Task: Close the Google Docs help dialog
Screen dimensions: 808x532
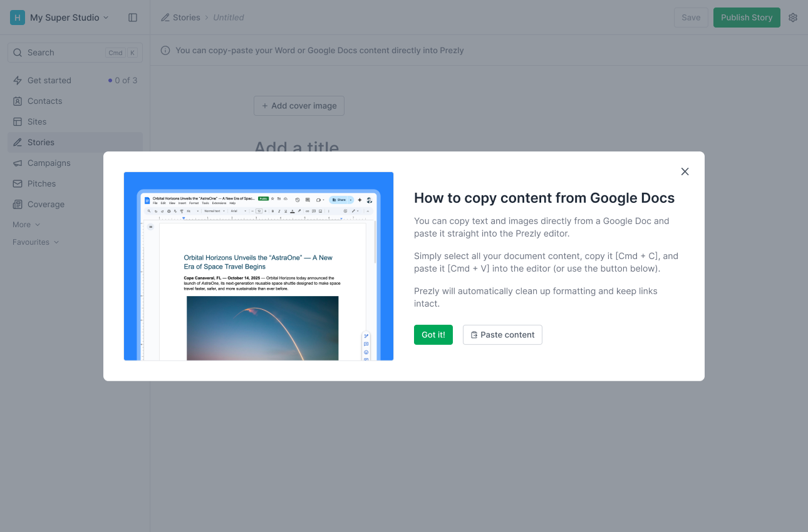Action: [685, 171]
